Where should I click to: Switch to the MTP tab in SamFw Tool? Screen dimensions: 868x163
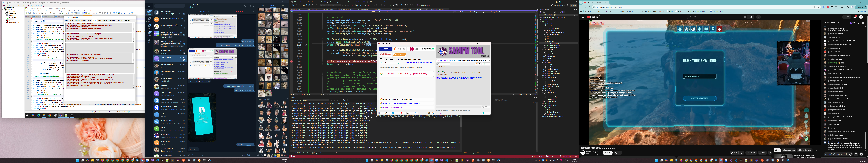[x=386, y=59]
